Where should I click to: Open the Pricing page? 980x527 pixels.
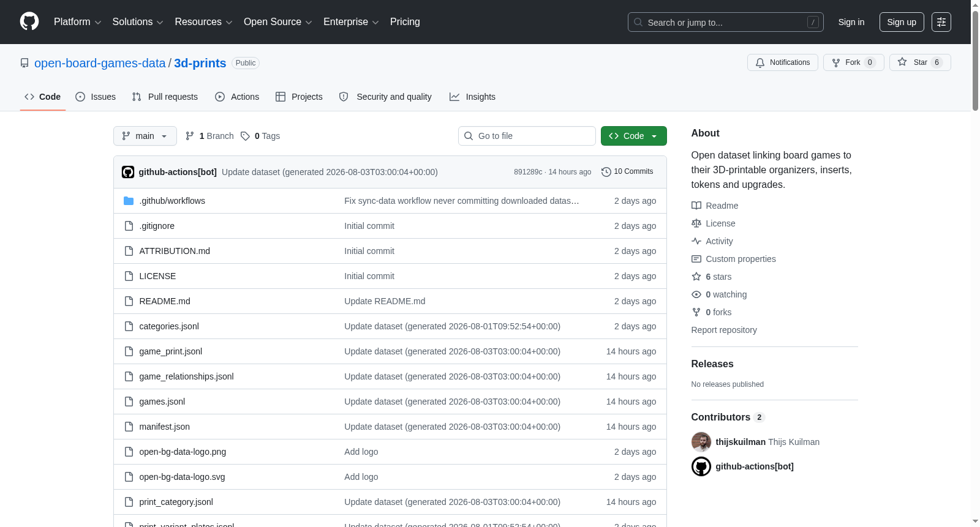click(405, 22)
